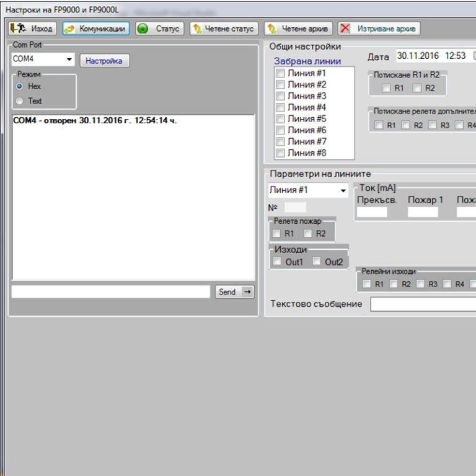Click the green Статус indicator icon
476x476 pixels.
coord(143,29)
